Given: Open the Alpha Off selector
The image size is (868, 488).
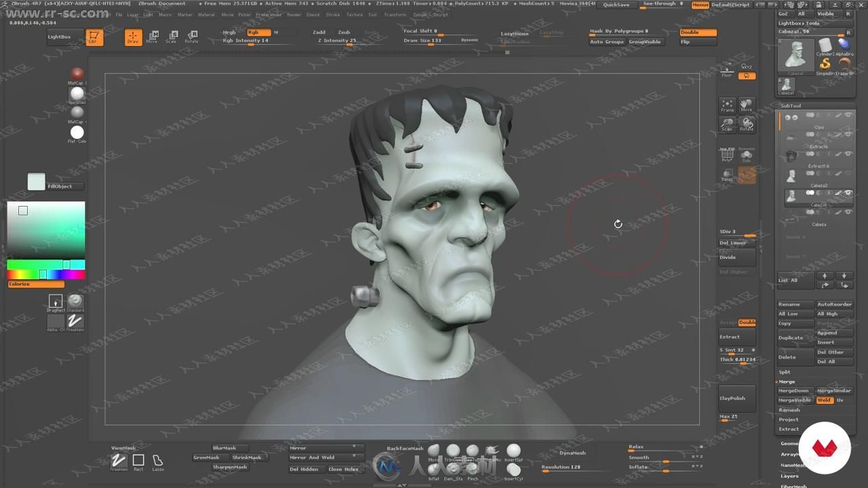Looking at the screenshot, I should click(56, 322).
